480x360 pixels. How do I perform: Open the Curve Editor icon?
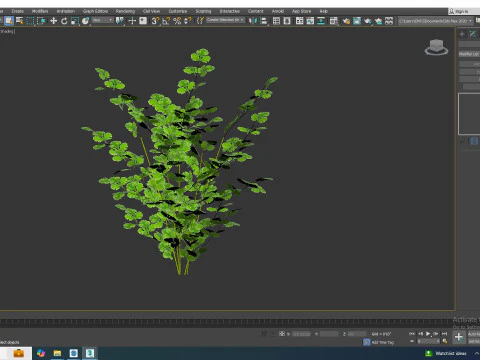pos(310,21)
